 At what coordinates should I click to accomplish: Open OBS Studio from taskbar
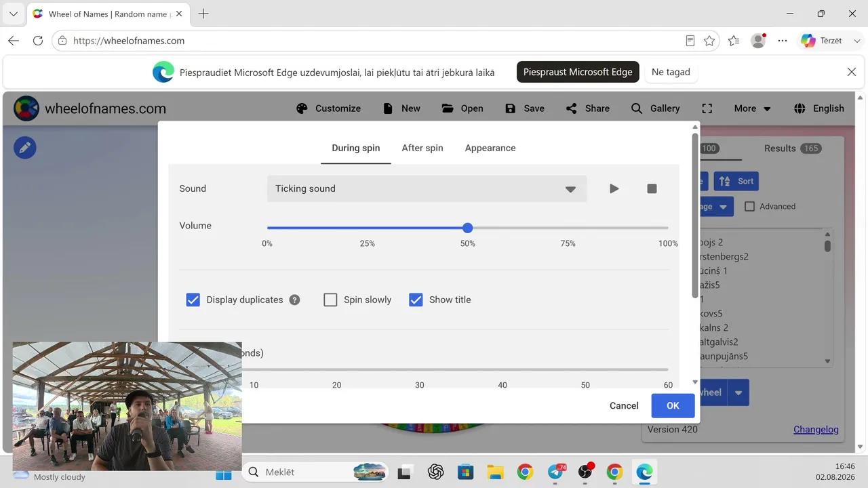click(585, 472)
